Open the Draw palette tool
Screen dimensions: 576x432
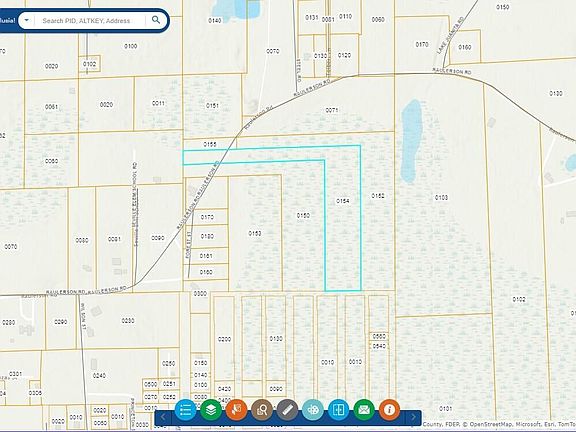(x=313, y=410)
